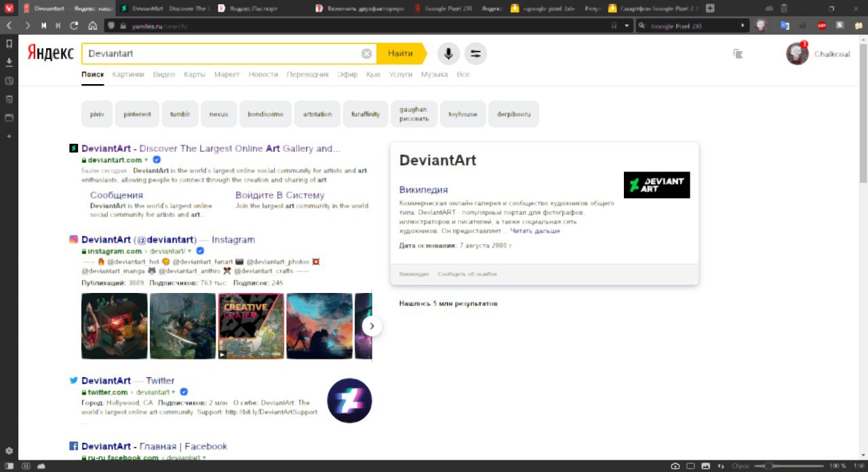Expand deviantart.com result options arrow

pos(146,160)
